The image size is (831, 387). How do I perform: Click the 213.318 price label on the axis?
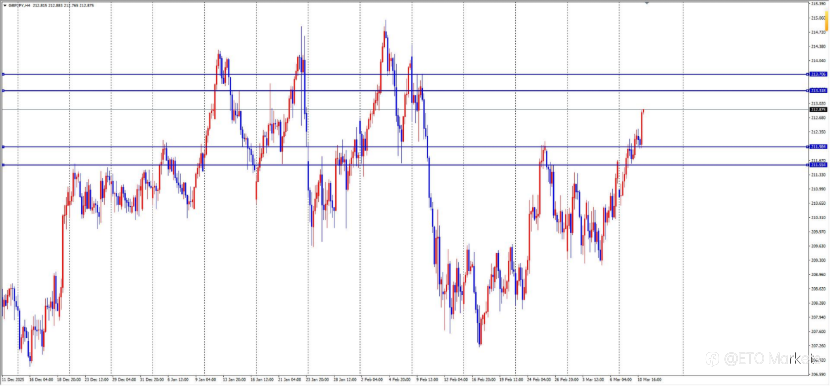818,91
